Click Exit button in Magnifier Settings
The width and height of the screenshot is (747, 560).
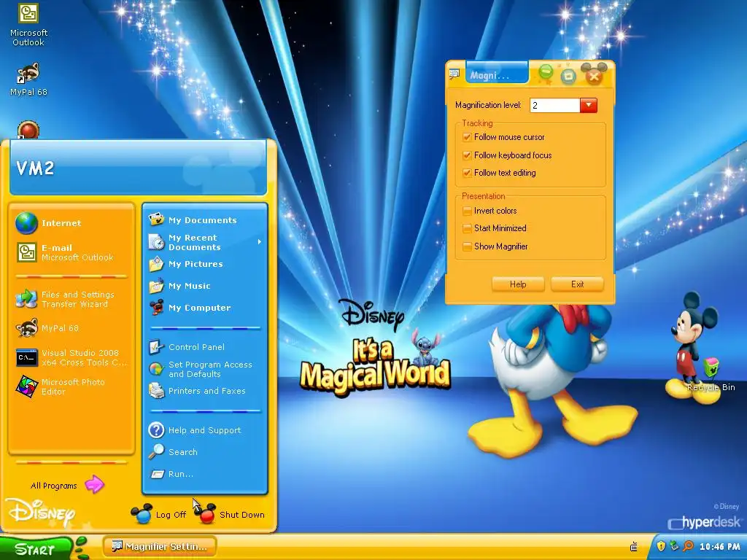(x=577, y=284)
